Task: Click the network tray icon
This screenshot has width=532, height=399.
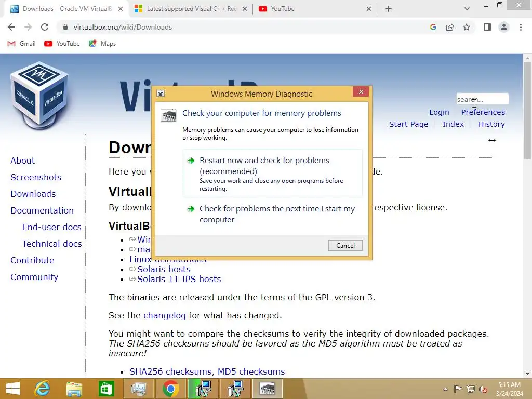Action: click(471, 389)
